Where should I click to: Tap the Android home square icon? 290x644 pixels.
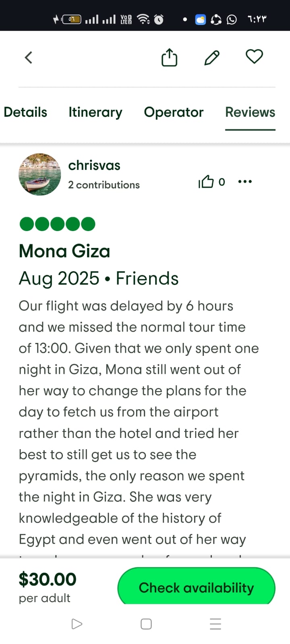146,624
